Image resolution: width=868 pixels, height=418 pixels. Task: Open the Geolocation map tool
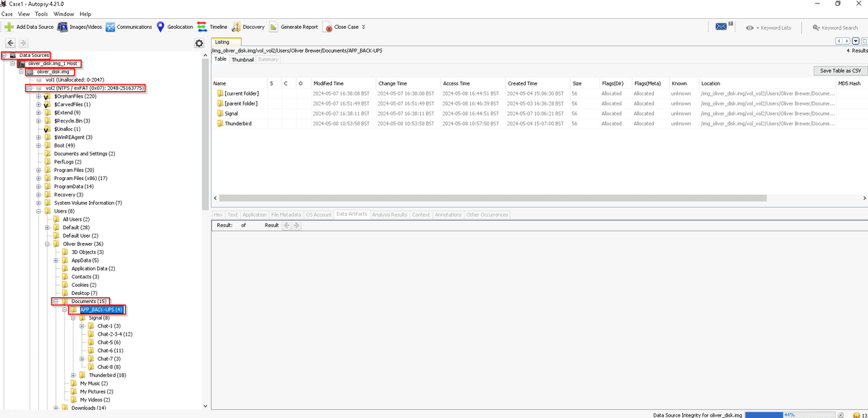tap(175, 27)
